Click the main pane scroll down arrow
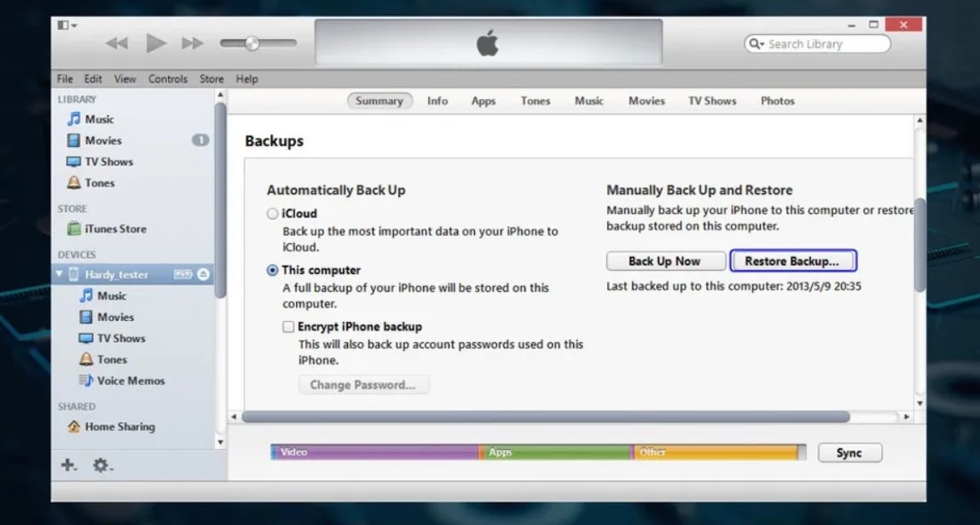The height and width of the screenshot is (525, 980). click(919, 404)
